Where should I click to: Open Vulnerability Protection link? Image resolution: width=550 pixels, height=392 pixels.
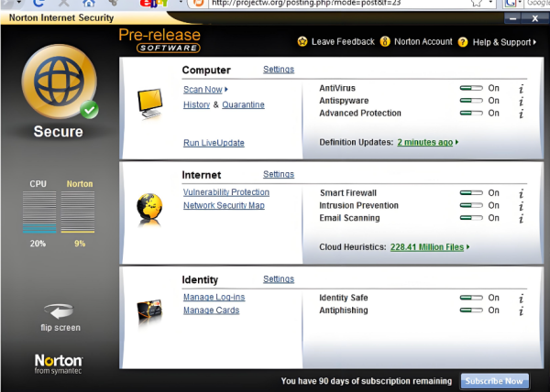(x=226, y=192)
